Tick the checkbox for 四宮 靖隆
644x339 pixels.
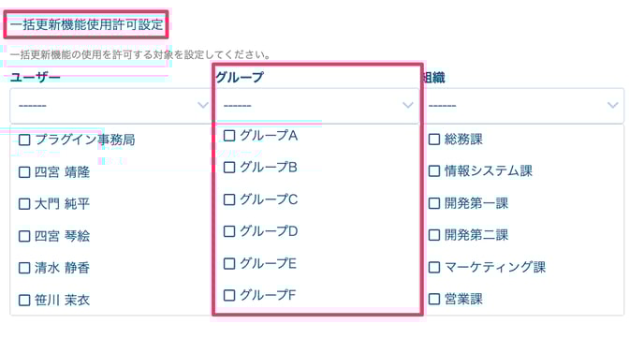[24, 171]
